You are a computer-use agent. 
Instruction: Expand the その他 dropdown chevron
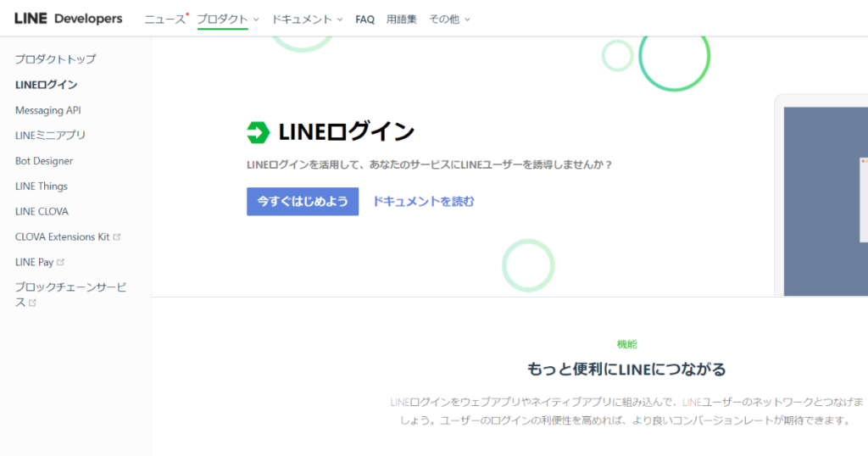pos(467,19)
